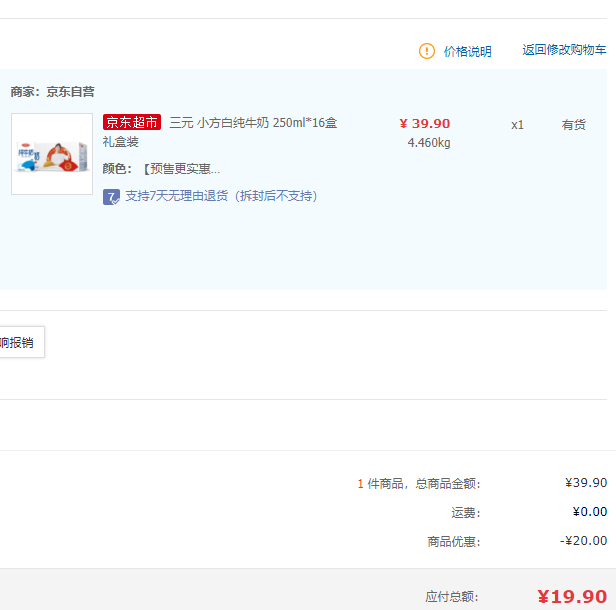Image resolution: width=616 pixels, height=610 pixels.
Task: Open 支持7天无理由退货 policy link
Action: 221,196
